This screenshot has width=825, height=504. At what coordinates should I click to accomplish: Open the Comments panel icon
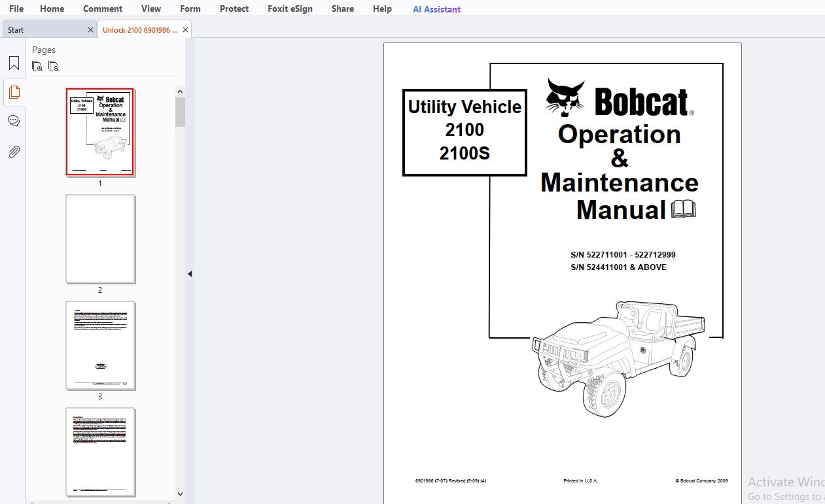14,121
